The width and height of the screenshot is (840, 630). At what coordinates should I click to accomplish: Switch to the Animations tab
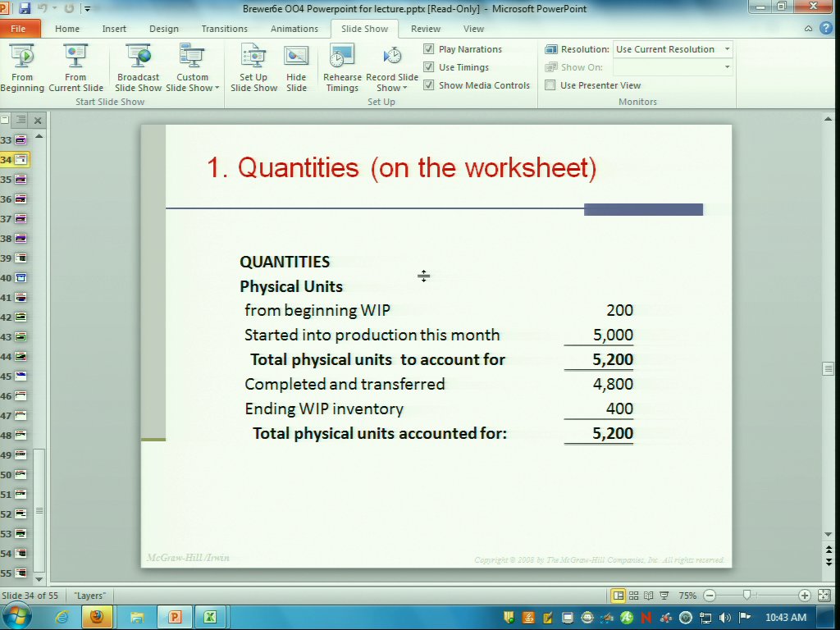294,29
